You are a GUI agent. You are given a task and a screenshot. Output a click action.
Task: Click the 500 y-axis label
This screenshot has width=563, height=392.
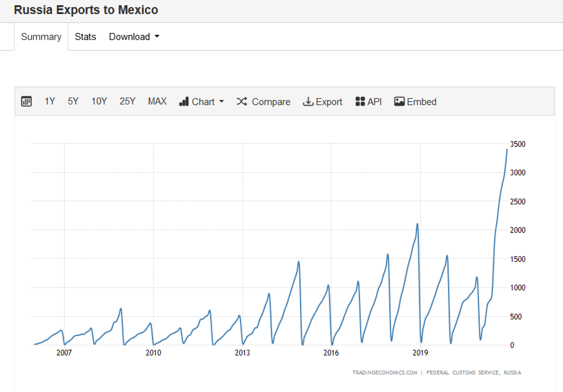pos(516,317)
